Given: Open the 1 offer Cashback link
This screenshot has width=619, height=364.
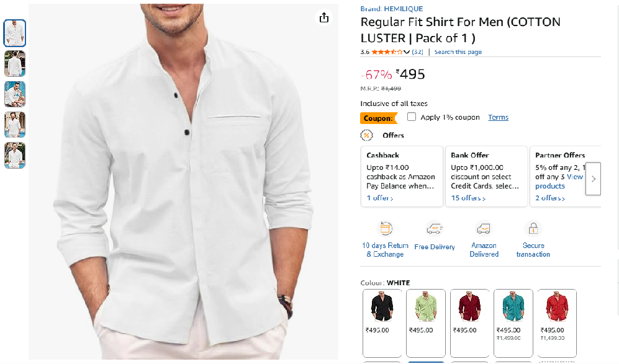Looking at the screenshot, I should (x=379, y=198).
